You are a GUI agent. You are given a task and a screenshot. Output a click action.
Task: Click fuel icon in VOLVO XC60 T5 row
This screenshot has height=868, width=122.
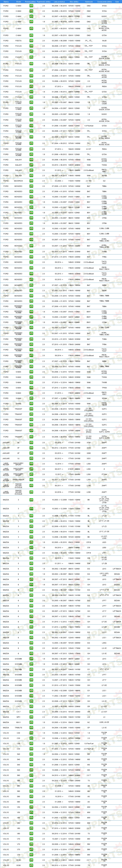(x=31, y=865)
